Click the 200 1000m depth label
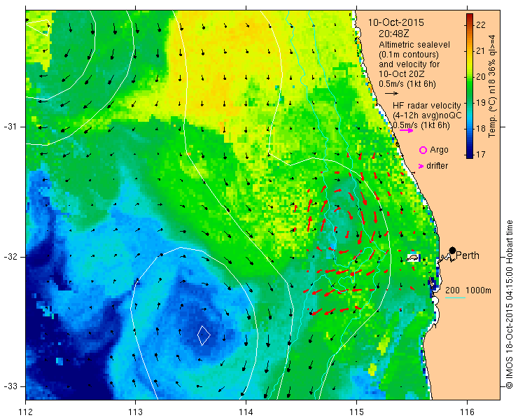 [468, 290]
